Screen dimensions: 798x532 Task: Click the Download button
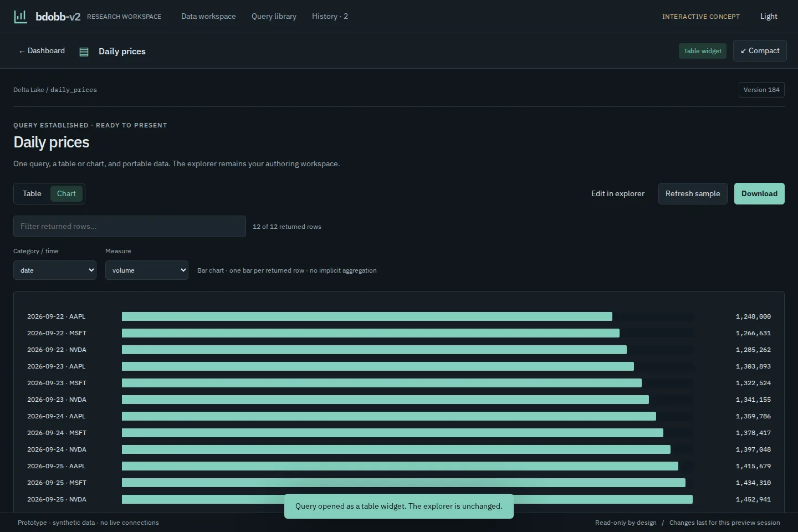pyautogui.click(x=759, y=194)
